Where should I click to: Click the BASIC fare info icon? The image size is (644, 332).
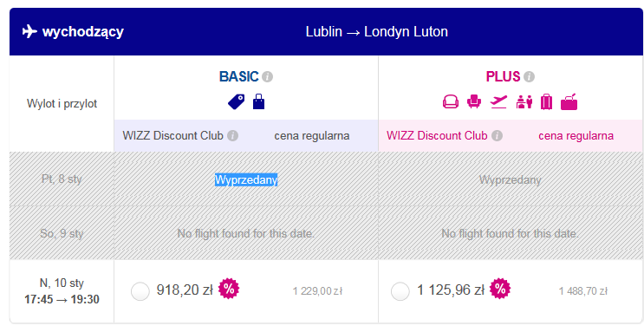[267, 77]
